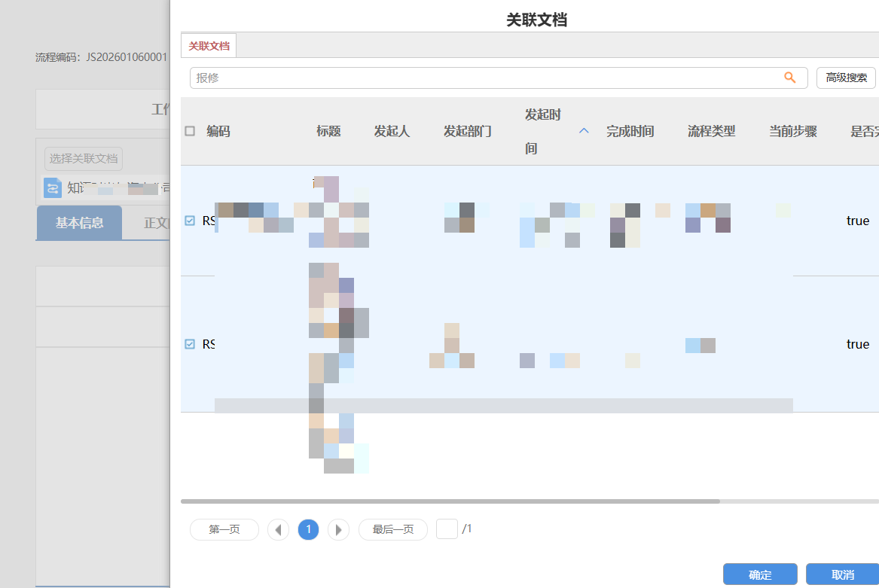Viewport: 879px width, 588px height.
Task: Click the horizontal scrollbar below the table
Action: 452,500
